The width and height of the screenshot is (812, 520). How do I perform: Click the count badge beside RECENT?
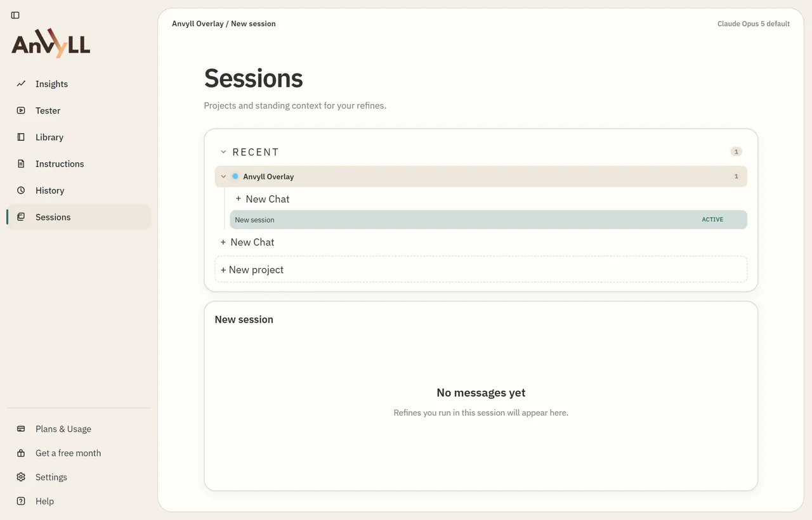click(736, 152)
